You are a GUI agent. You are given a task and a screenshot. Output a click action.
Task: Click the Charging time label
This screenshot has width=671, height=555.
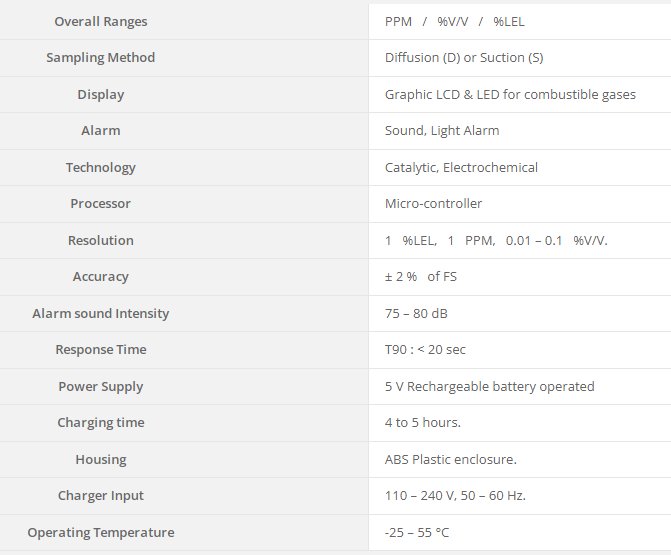click(101, 423)
